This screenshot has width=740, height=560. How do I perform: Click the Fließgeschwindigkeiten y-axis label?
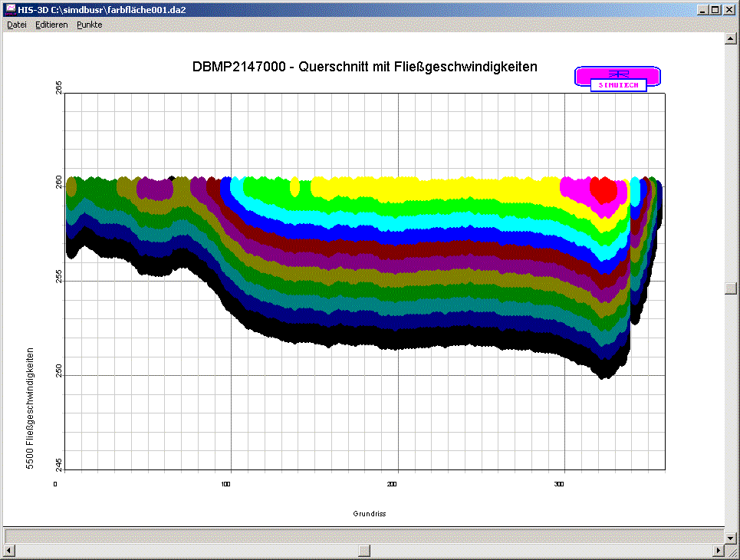30,408
